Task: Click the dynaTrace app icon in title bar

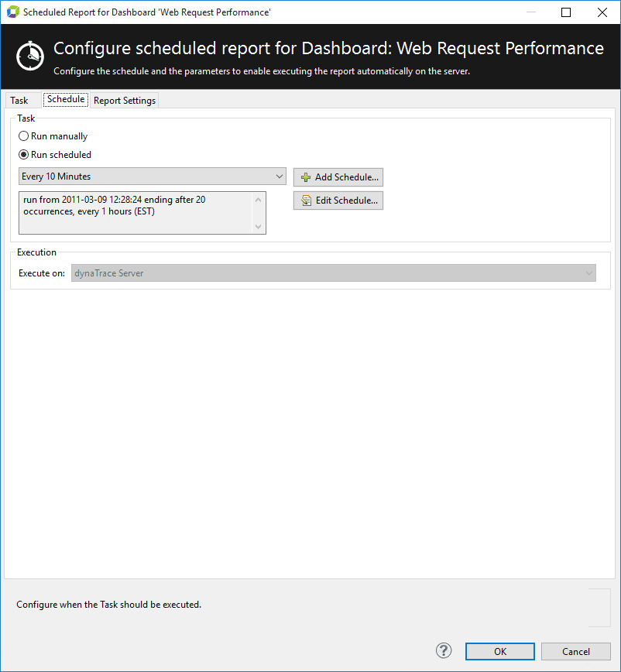Action: pos(12,12)
